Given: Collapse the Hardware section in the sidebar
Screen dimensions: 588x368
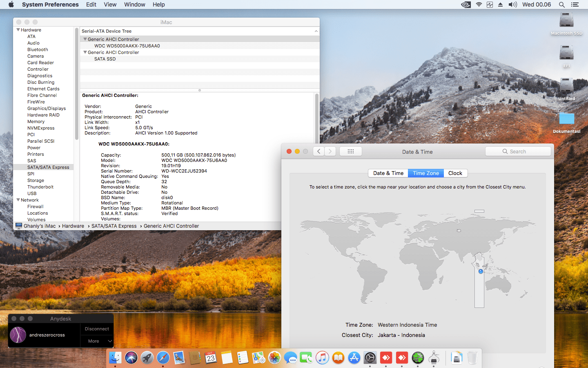Looking at the screenshot, I should pyautogui.click(x=18, y=30).
